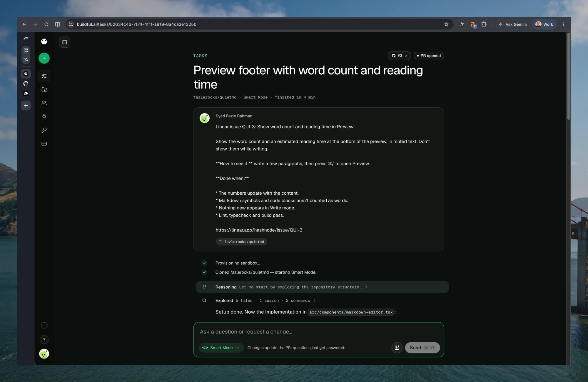Expand the Reasoning step
This screenshot has width=588, height=382.
pos(322,287)
